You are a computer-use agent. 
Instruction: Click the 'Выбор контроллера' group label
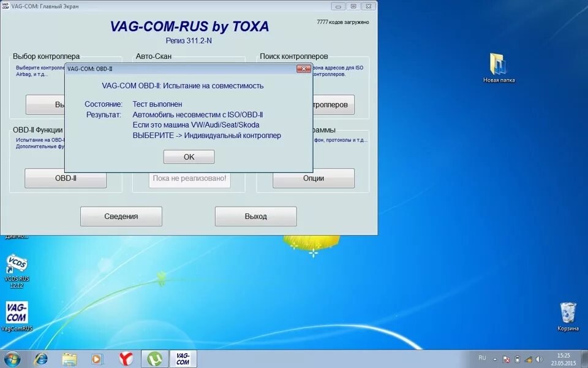tap(46, 56)
